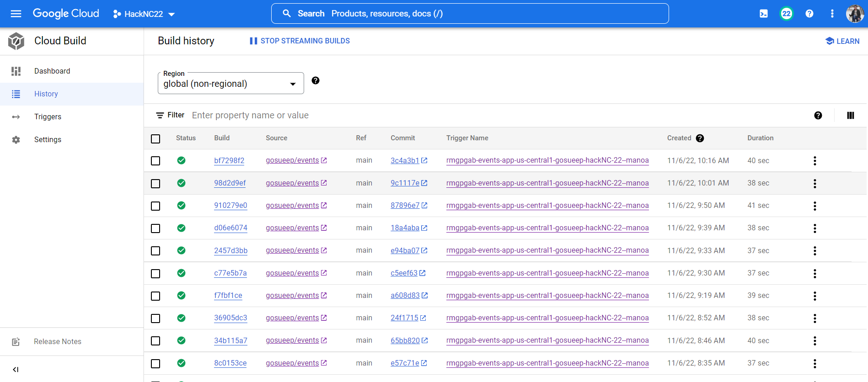Click the filter property input field
This screenshot has height=382, width=868.
click(498, 116)
